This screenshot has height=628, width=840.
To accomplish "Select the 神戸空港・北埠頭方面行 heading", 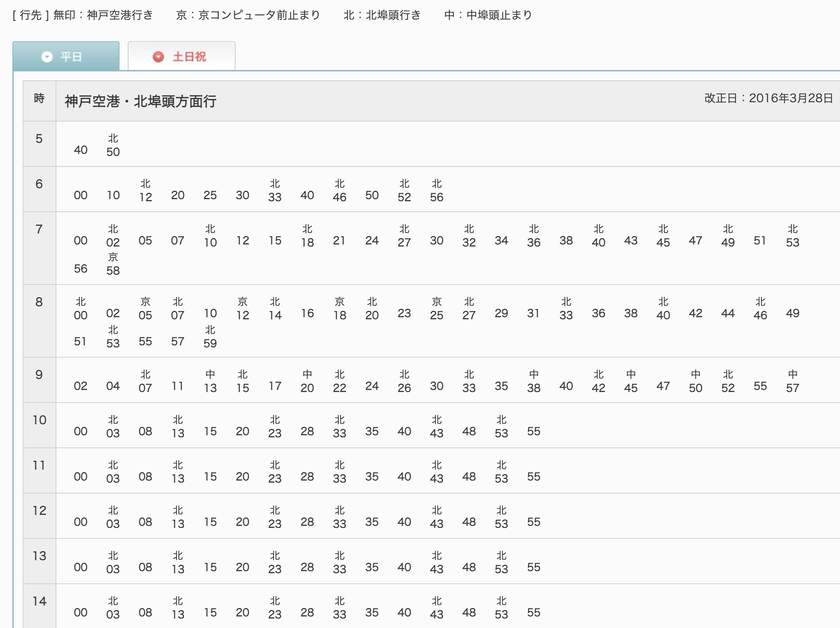I will coord(140,101).
